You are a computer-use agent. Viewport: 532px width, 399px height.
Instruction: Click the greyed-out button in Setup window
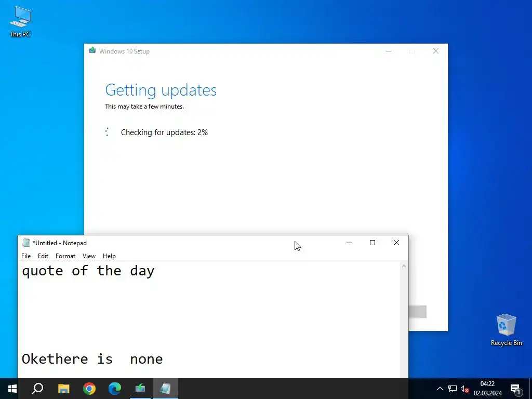point(418,312)
